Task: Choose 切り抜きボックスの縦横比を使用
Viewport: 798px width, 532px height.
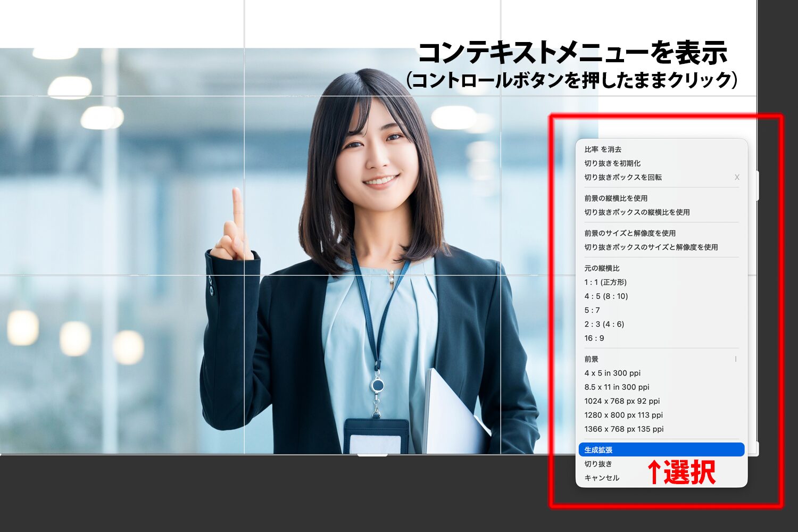Action: click(x=637, y=212)
